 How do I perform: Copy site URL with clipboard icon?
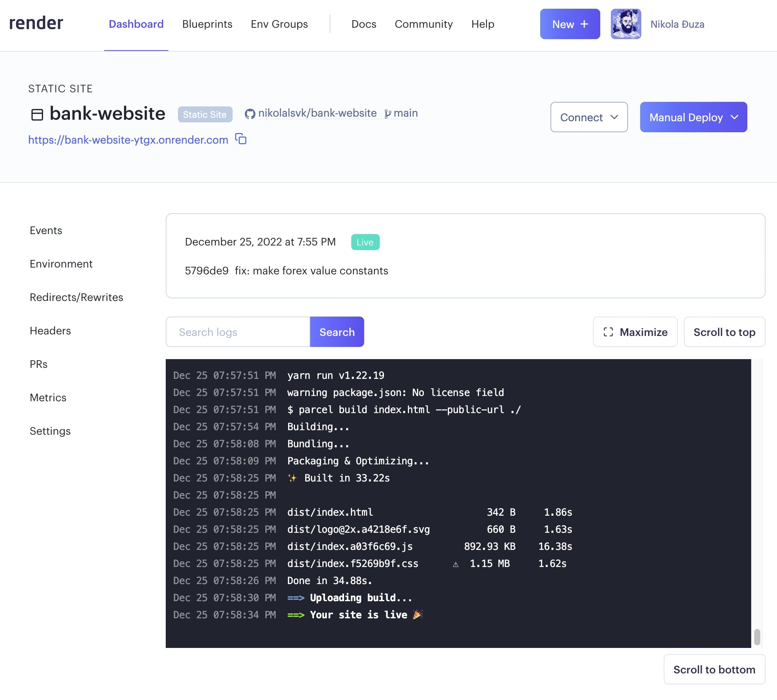tap(241, 139)
